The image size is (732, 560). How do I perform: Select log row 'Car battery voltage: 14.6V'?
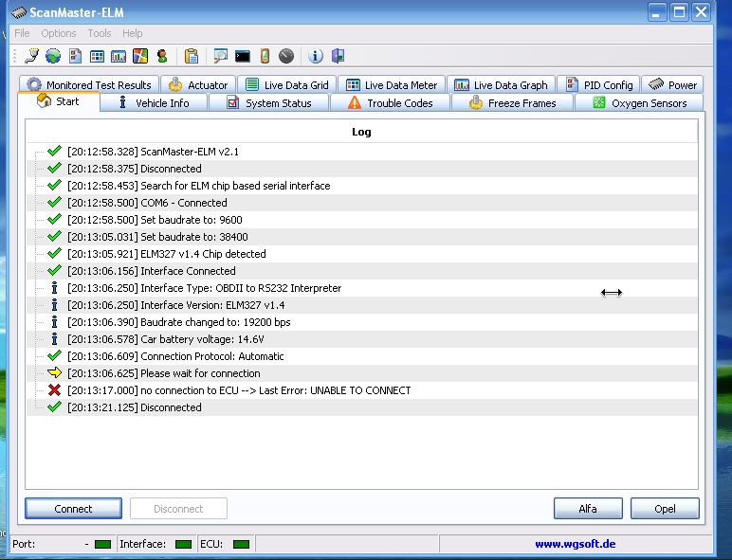click(362, 339)
